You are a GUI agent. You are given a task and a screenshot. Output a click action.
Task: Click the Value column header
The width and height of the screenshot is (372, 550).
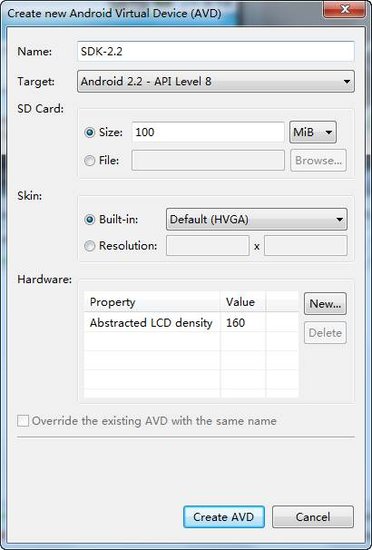coord(243,302)
